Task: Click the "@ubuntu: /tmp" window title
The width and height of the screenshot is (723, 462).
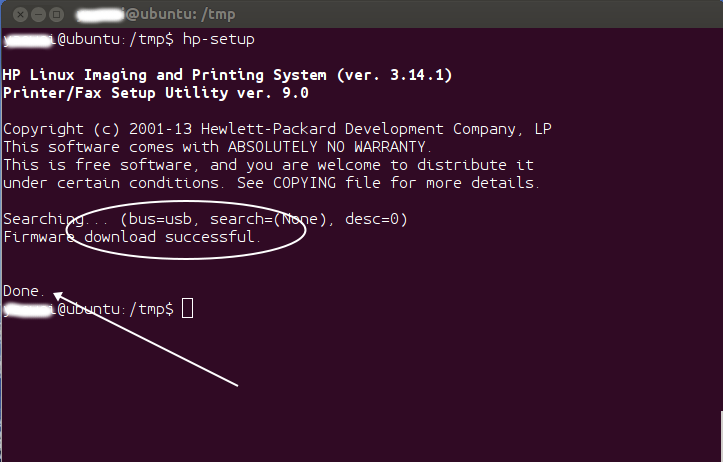Action: pos(180,15)
